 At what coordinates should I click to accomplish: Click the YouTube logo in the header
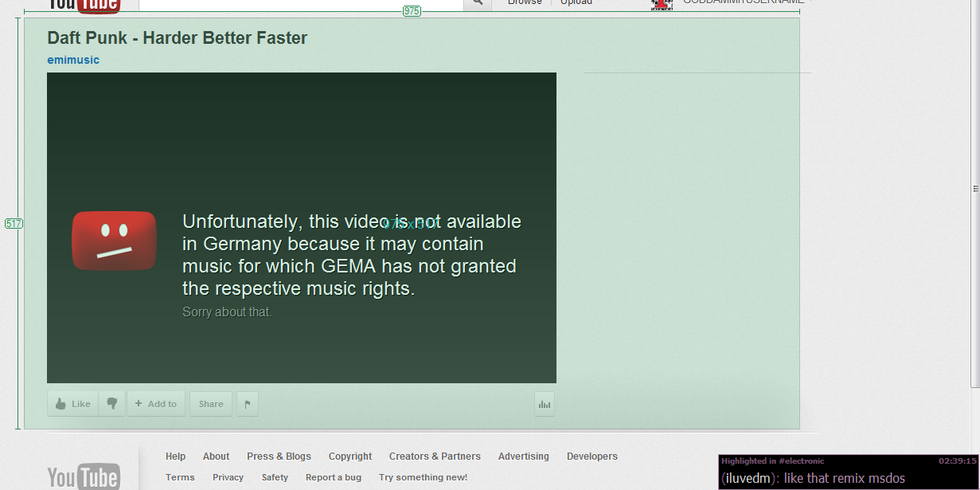point(84,5)
